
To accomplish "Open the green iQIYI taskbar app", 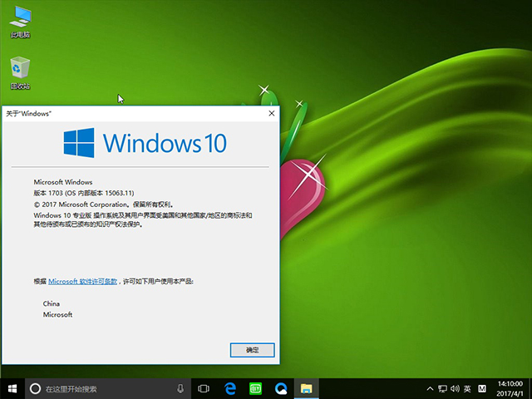I will click(x=255, y=388).
